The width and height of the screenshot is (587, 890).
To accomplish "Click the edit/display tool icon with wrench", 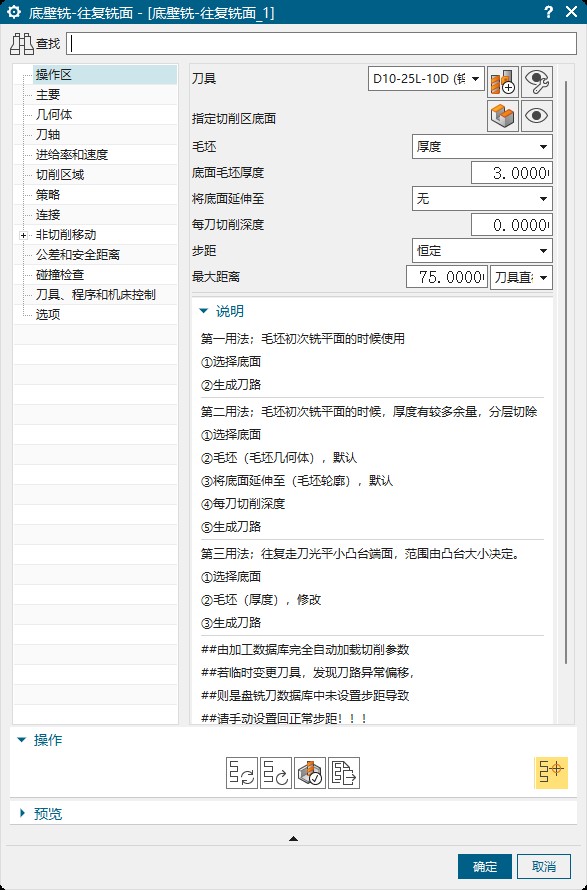I will (536, 82).
